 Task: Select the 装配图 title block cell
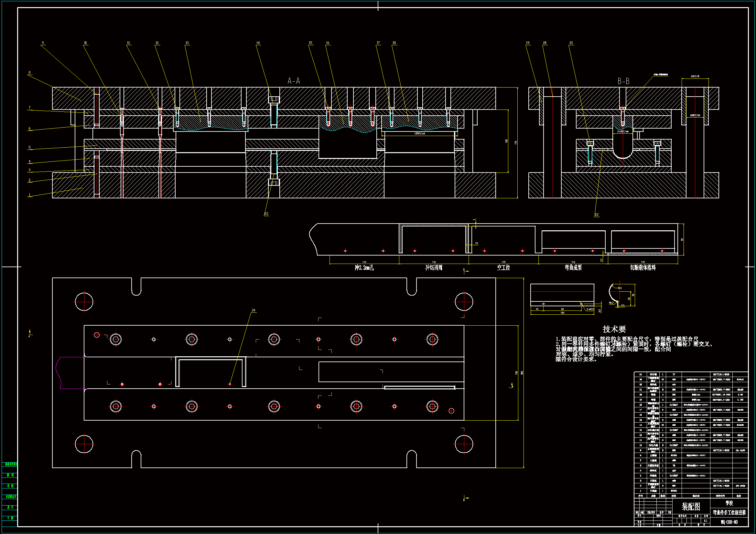[691, 507]
